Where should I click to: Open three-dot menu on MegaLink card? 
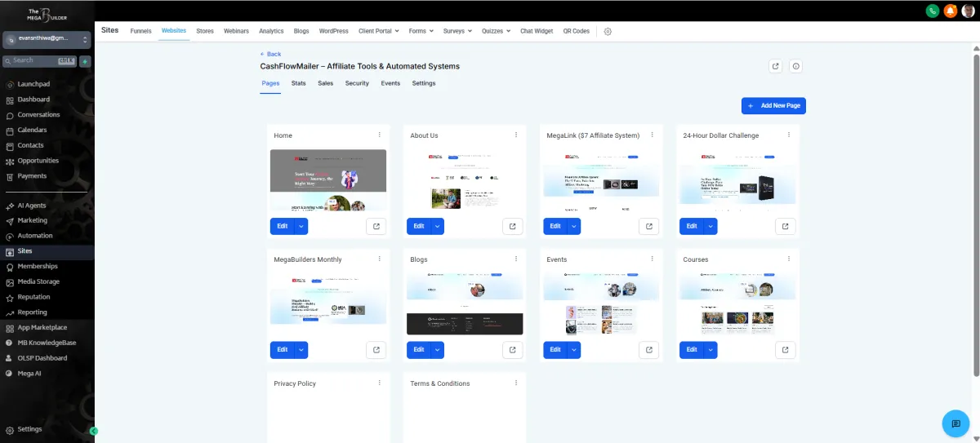click(653, 135)
